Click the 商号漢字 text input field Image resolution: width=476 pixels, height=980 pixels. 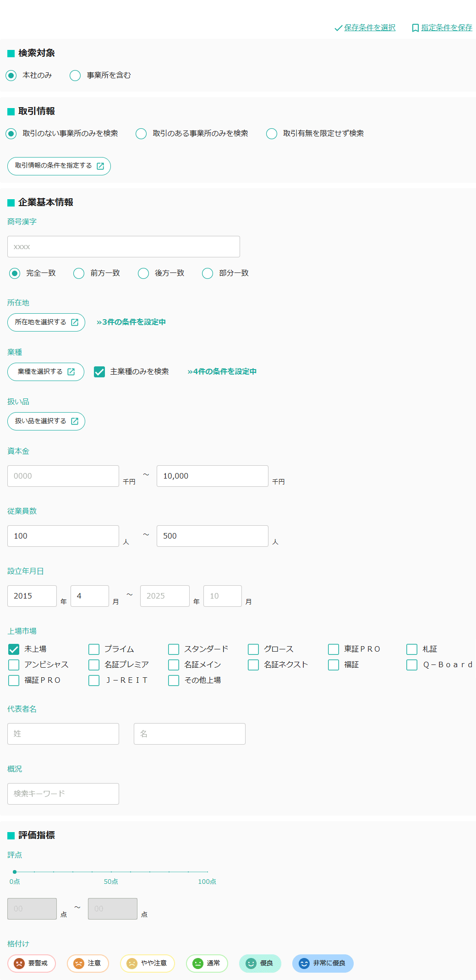pos(124,247)
